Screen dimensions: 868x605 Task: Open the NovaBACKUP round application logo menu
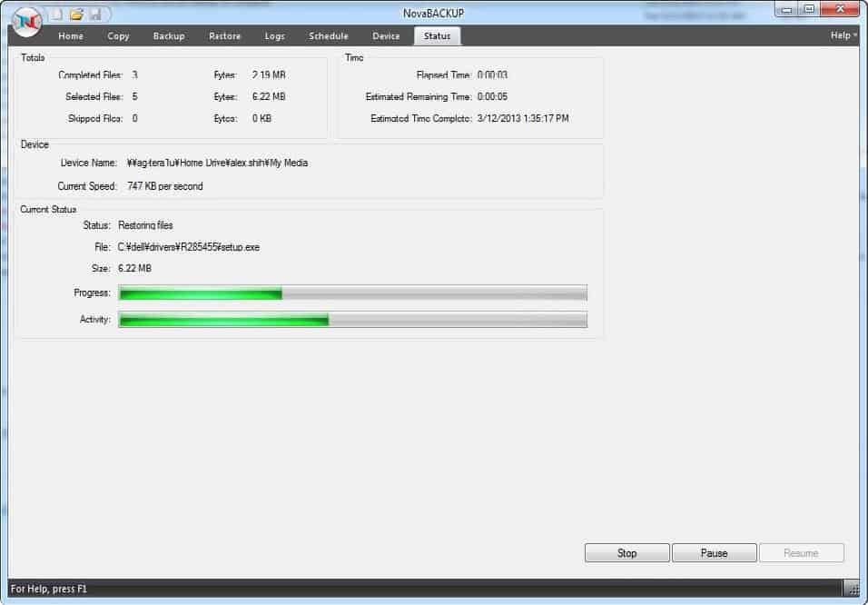coord(26,22)
